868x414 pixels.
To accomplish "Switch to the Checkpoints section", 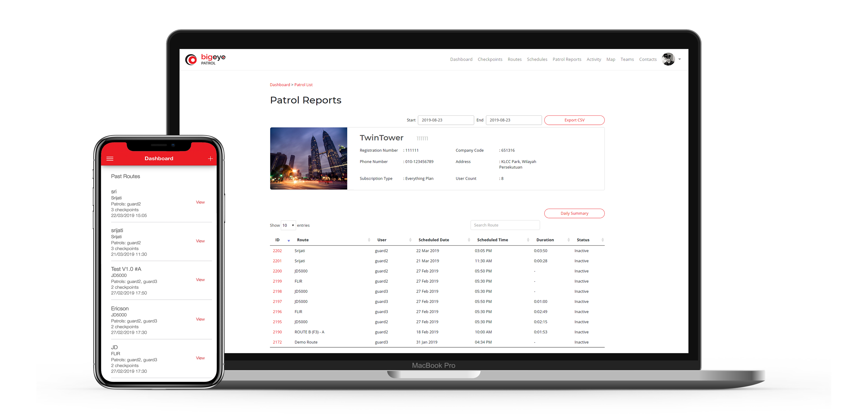I will coord(490,59).
